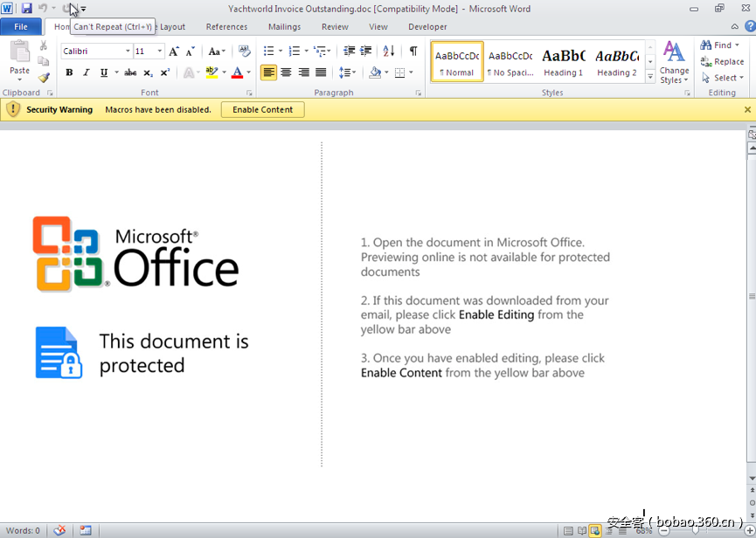Expand the Styles gallery More arrow
Viewport: 756px width, 538px height.
650,78
